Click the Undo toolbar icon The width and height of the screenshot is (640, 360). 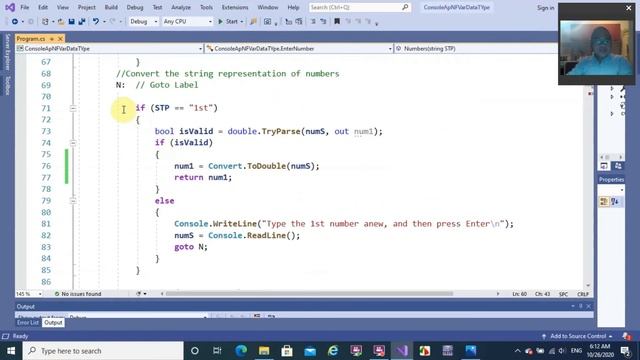pos(96,22)
